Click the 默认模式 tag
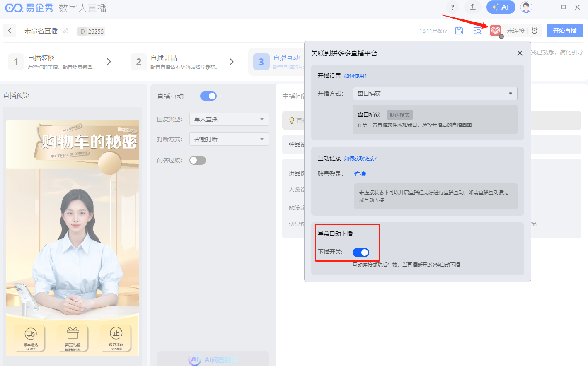This screenshot has height=366, width=588. (x=399, y=115)
